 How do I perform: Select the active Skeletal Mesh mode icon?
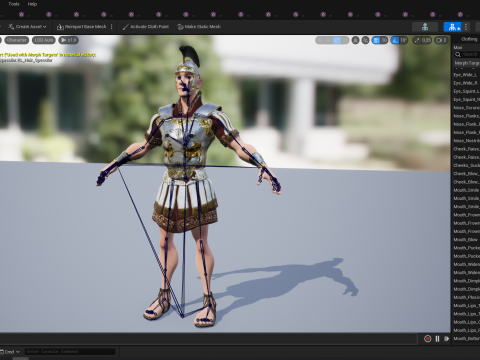(452, 27)
